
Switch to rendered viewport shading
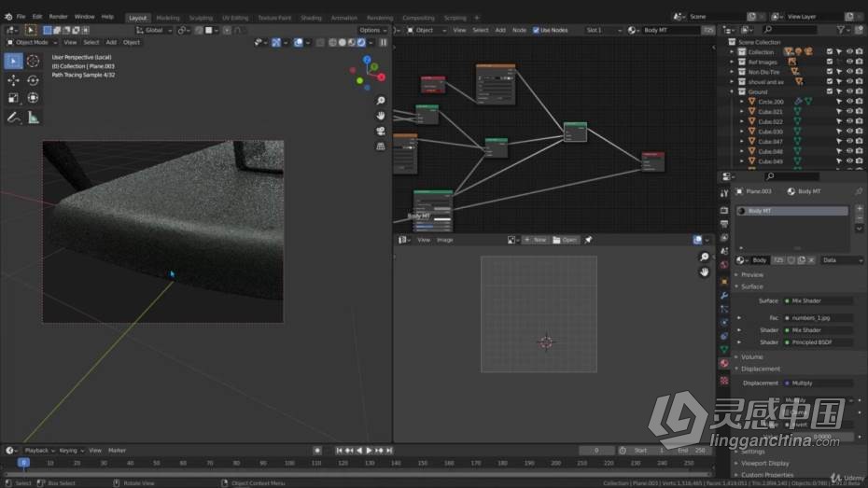(x=361, y=42)
